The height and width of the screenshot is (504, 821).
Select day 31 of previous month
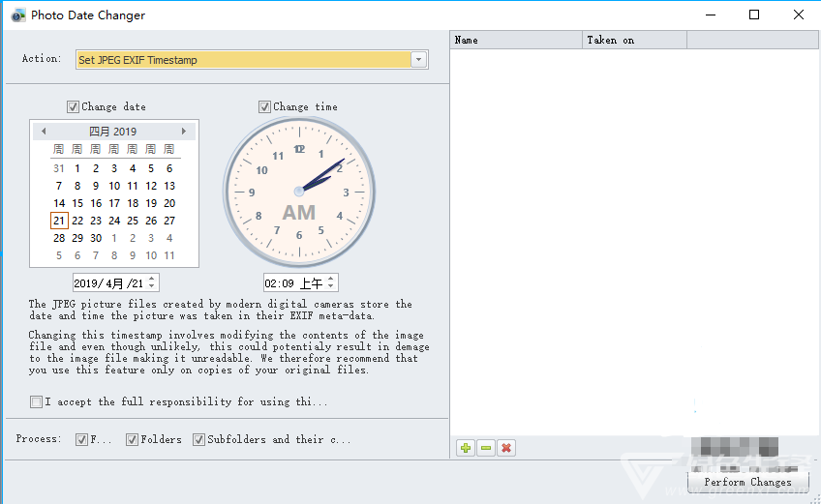[59, 168]
